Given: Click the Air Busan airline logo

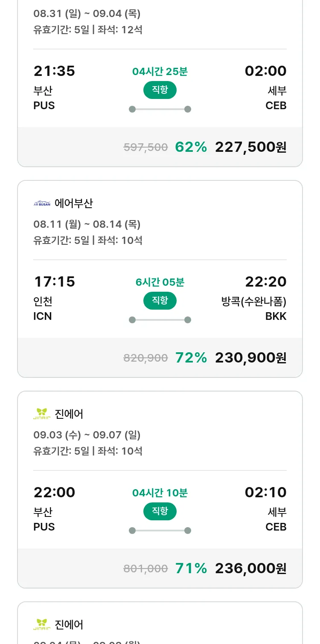Looking at the screenshot, I should [42, 203].
